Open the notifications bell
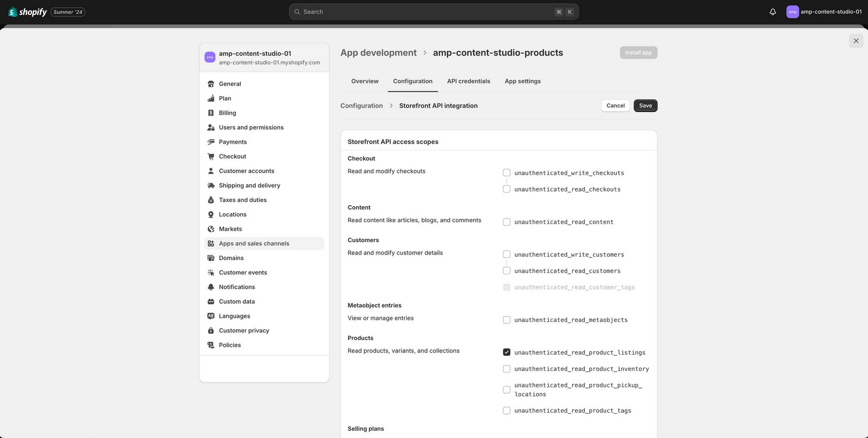This screenshot has height=438, width=868. tap(773, 12)
